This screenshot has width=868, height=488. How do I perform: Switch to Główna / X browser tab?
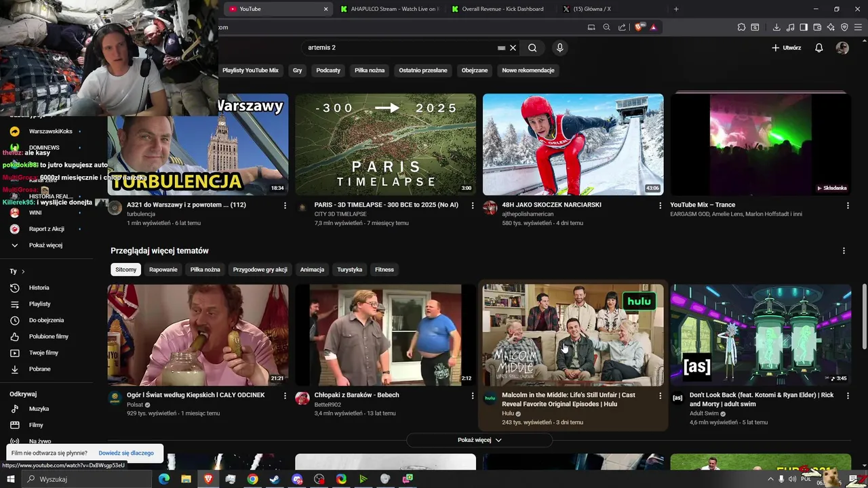coord(592,9)
